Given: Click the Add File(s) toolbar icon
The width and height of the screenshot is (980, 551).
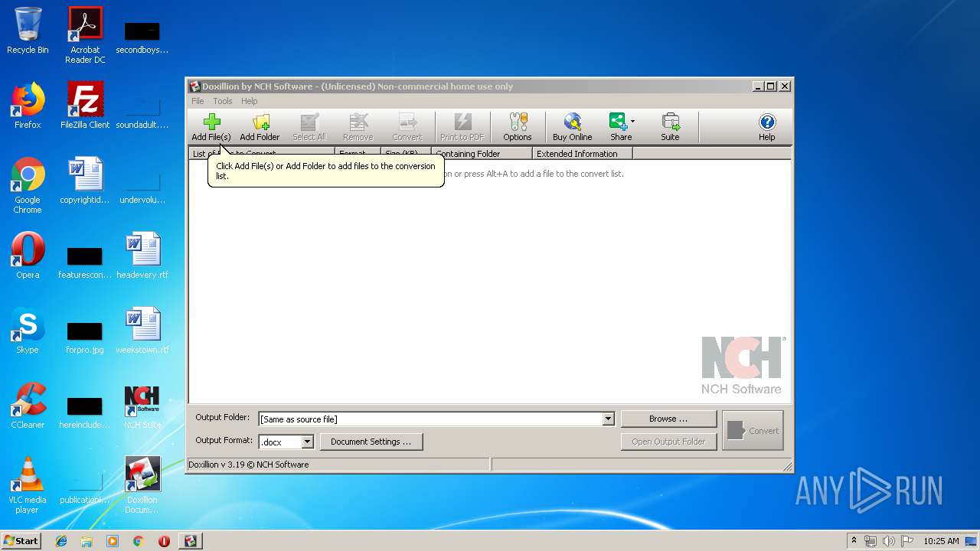Looking at the screenshot, I should click(211, 127).
